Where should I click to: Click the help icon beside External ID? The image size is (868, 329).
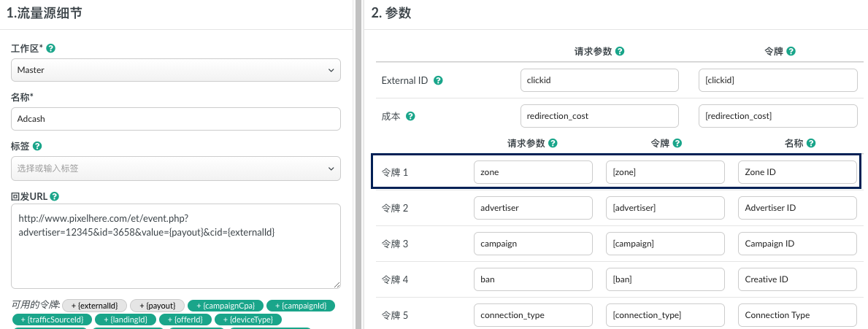438,80
